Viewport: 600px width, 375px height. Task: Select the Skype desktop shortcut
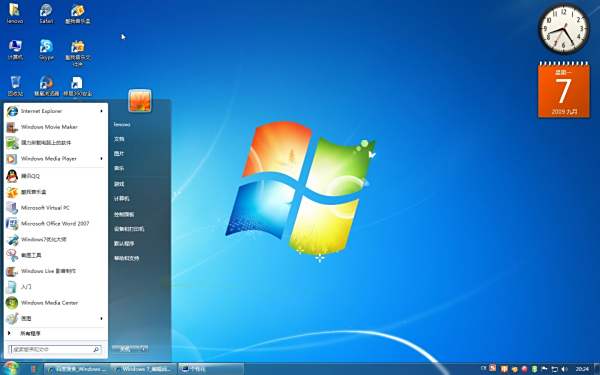(46, 50)
